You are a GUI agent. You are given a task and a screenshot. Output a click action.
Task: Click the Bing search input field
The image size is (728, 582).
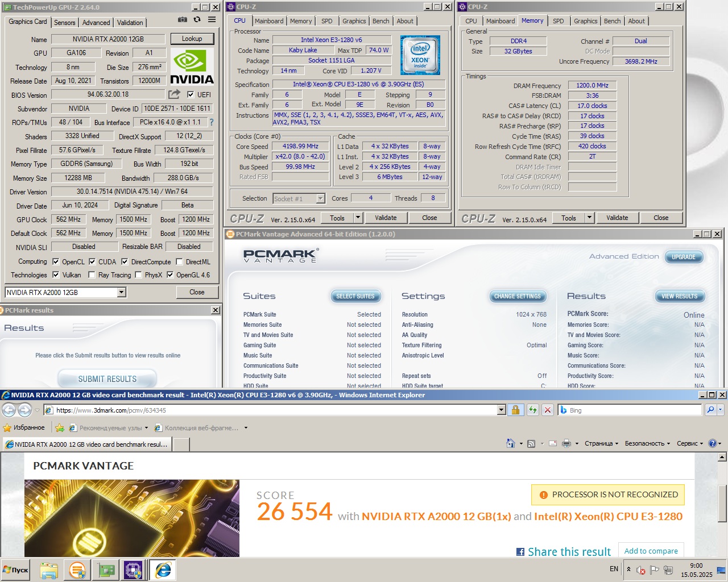pos(630,410)
